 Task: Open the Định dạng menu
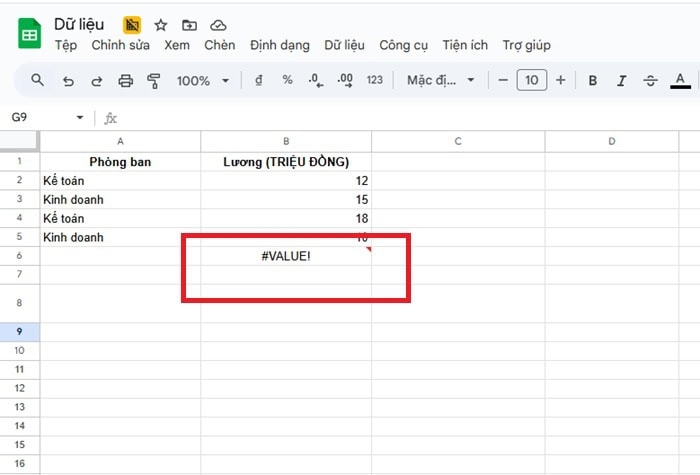[x=280, y=45]
